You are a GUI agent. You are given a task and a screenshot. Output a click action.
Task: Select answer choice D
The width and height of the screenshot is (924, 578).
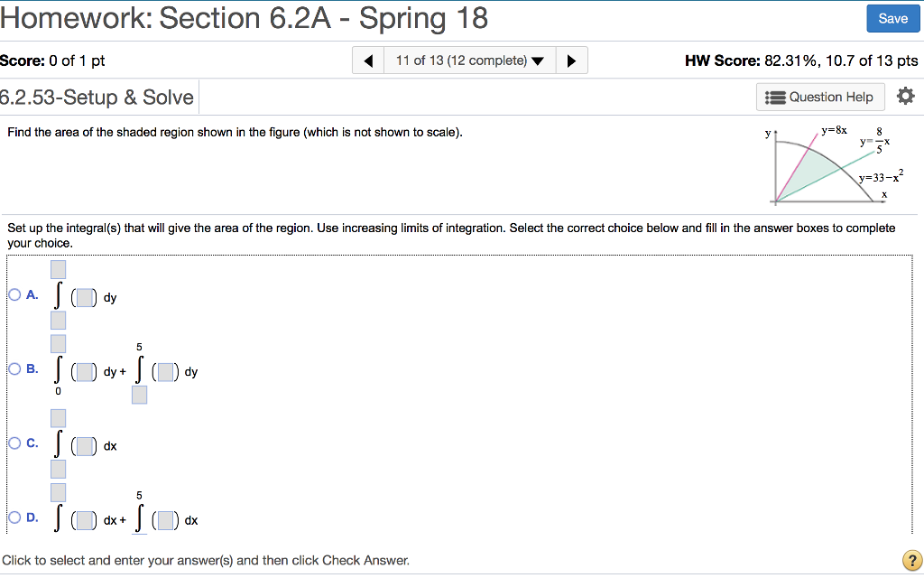tap(14, 517)
